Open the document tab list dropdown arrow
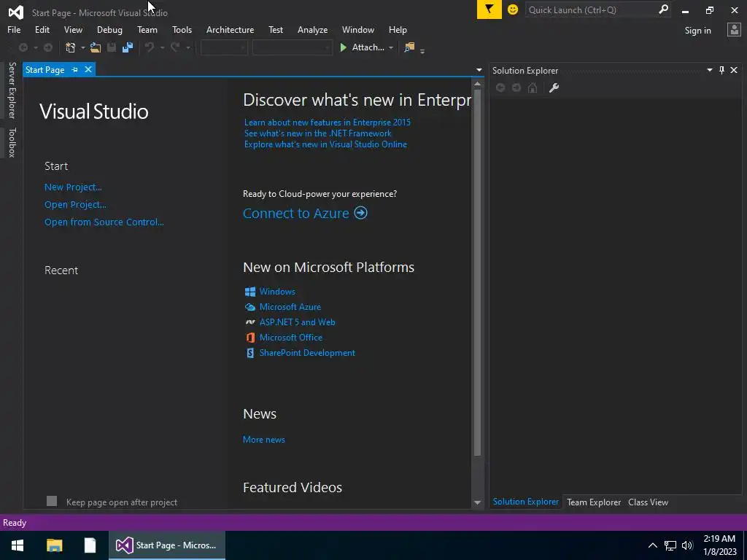Image resolution: width=747 pixels, height=560 pixels. point(479,70)
